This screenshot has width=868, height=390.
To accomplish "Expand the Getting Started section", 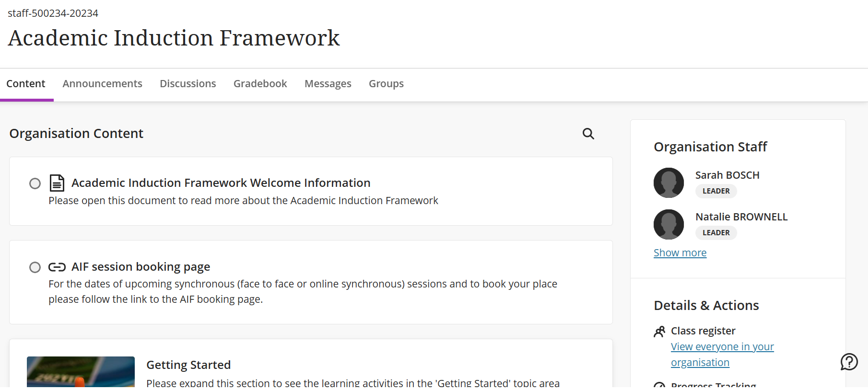I will tap(188, 365).
